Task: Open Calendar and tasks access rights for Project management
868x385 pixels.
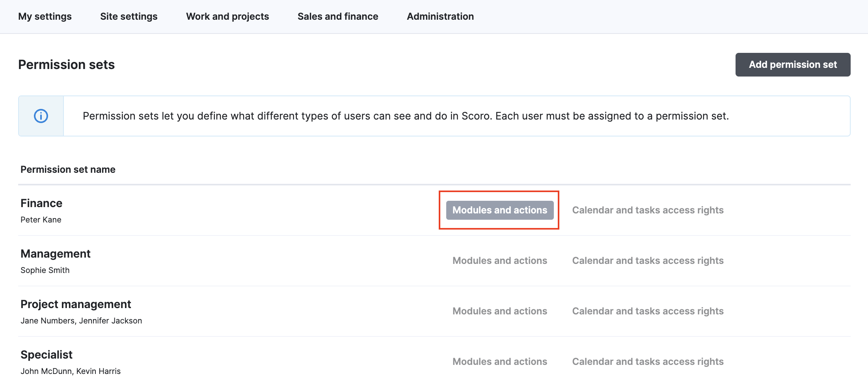Action: tap(648, 311)
